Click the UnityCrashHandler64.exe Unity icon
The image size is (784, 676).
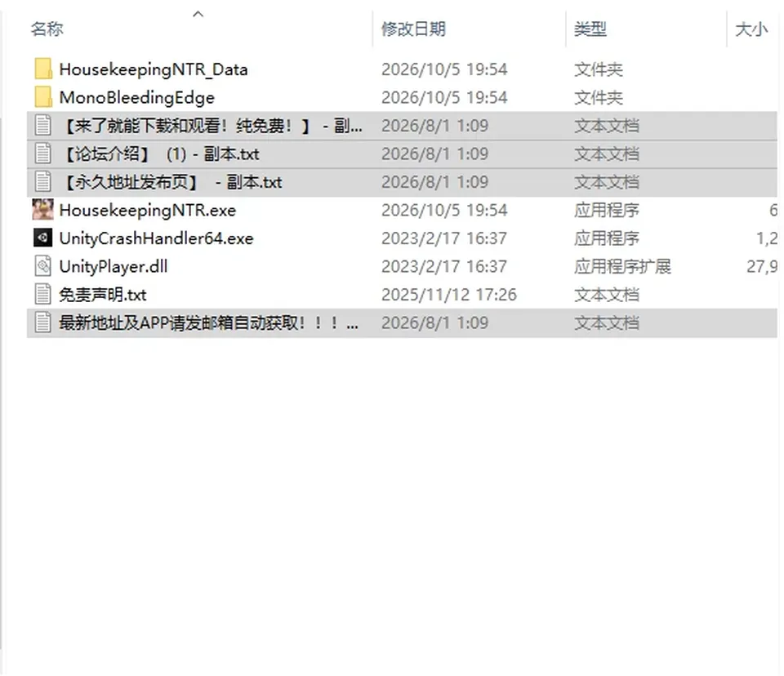point(43,238)
